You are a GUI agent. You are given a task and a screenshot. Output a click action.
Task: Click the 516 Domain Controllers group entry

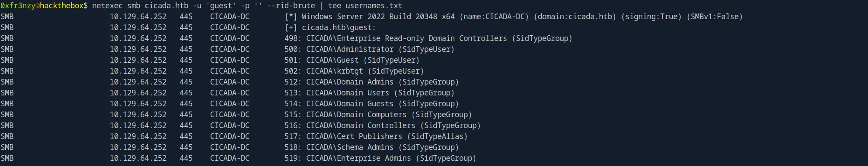click(383, 125)
